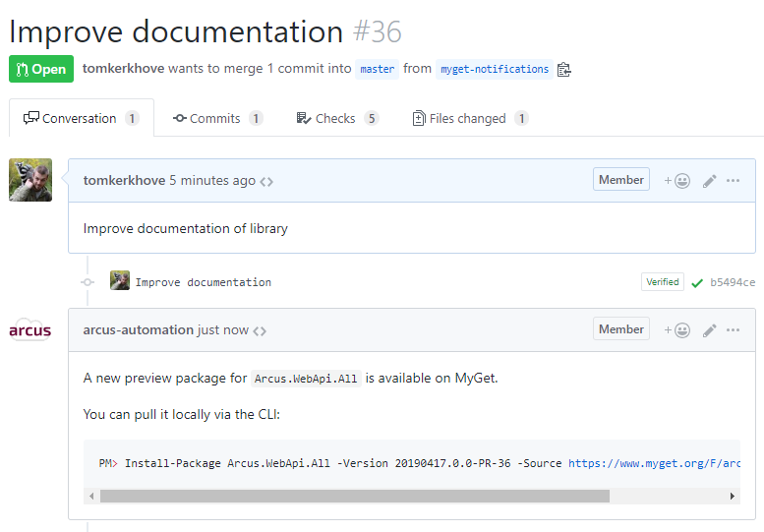Click the 'Improve documentation of library' text

tap(186, 228)
